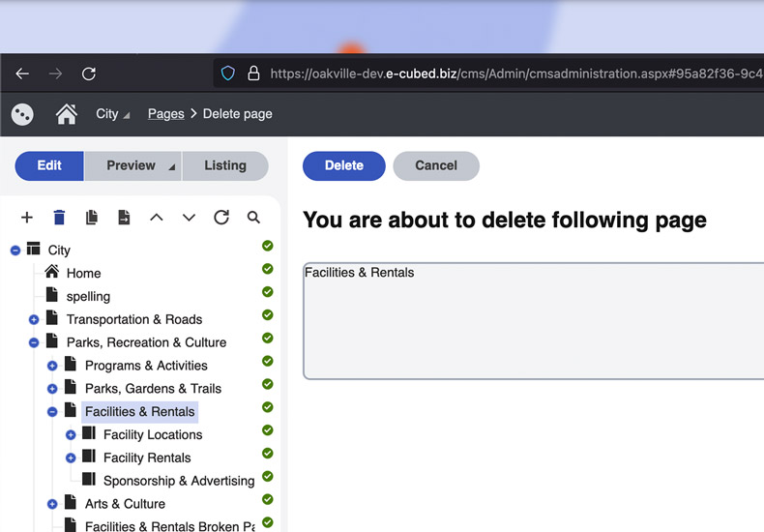Image resolution: width=764 pixels, height=532 pixels.
Task: Click the copy page icon
Action: point(92,218)
